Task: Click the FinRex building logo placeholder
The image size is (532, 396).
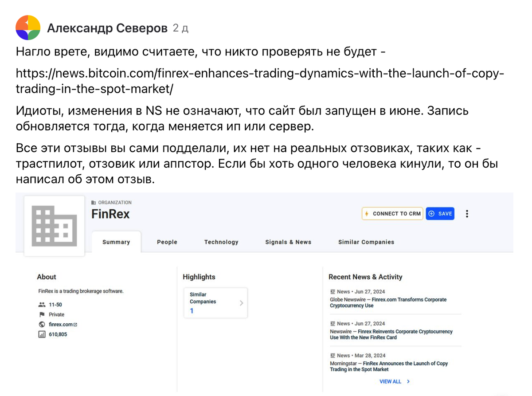Action: click(54, 226)
